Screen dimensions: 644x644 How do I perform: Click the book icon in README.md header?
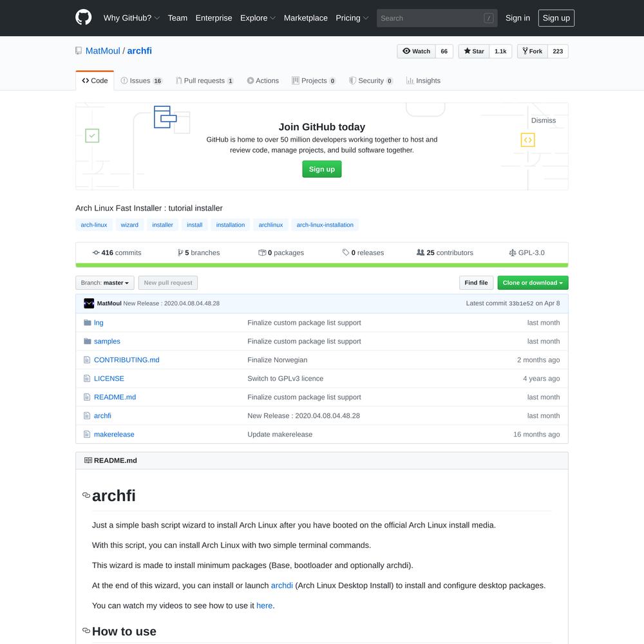point(88,460)
